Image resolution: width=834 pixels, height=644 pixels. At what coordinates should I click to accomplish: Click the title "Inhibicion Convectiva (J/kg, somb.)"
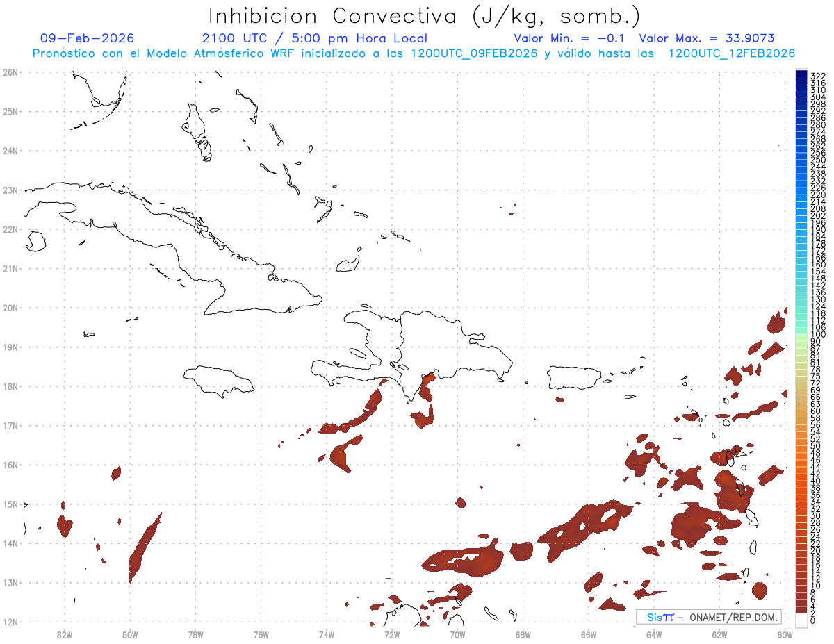424,17
